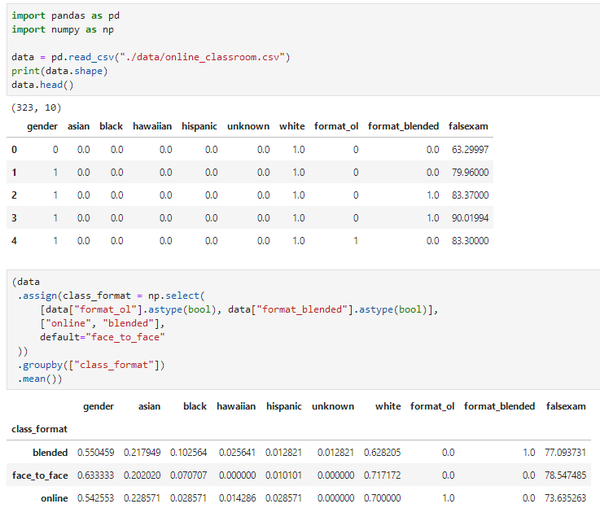Select the online row label in grouped table
This screenshot has height=517, width=600.
(54, 496)
